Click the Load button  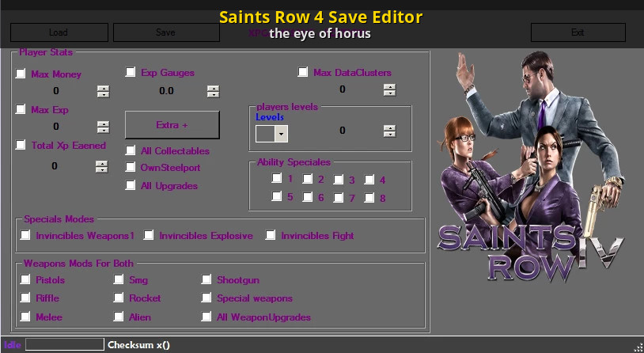click(59, 32)
